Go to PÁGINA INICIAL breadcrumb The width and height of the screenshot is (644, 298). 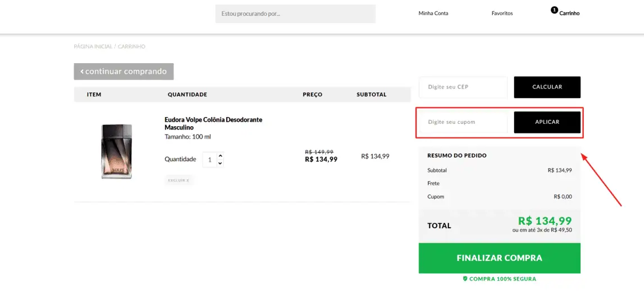(93, 47)
